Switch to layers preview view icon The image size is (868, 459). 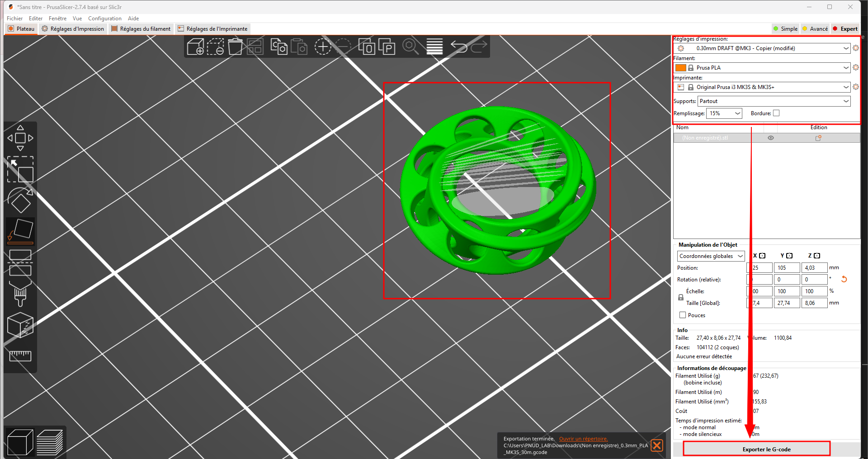point(50,442)
